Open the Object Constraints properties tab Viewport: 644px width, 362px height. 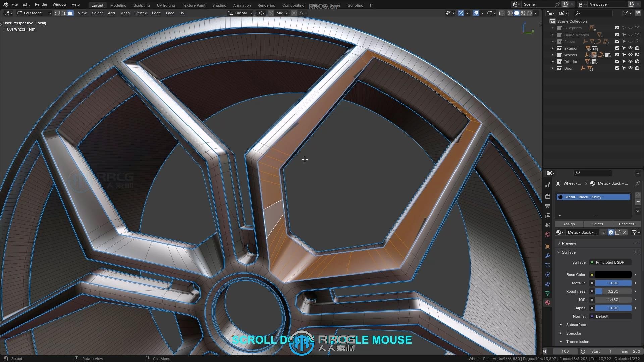pos(548,284)
